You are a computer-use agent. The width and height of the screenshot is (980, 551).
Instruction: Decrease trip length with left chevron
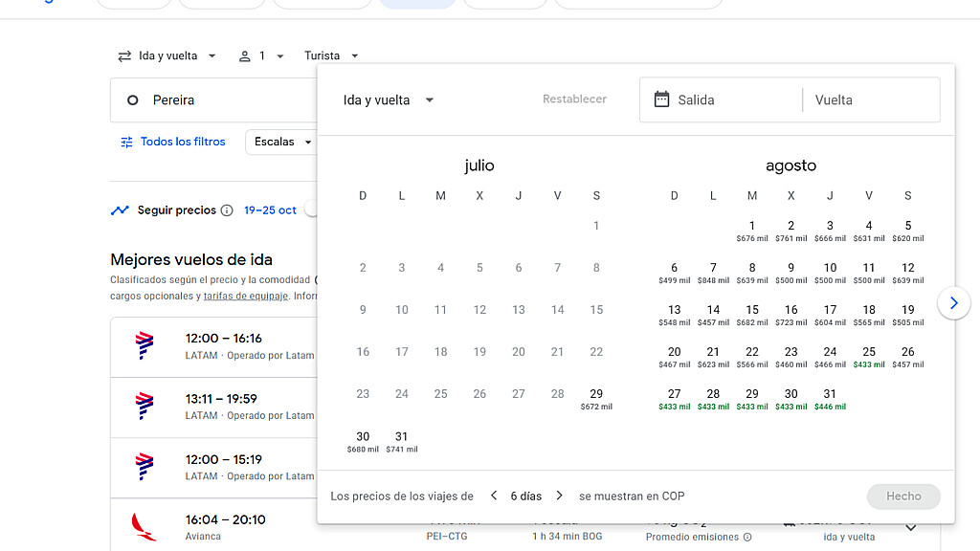click(494, 496)
